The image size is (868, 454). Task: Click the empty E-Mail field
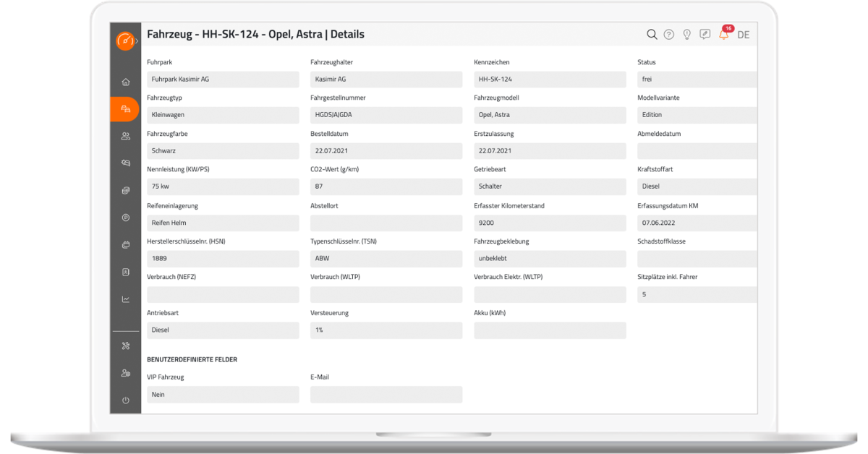click(386, 394)
